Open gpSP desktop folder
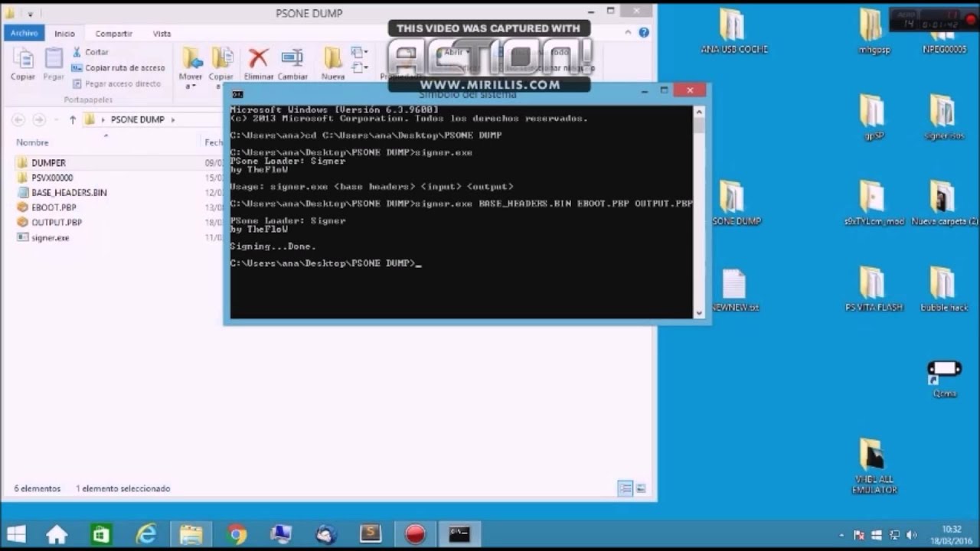 pos(873,118)
